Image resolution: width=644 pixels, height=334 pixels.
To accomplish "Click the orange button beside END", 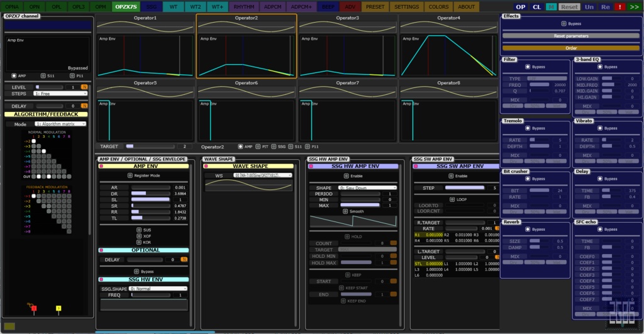I will point(394,294).
